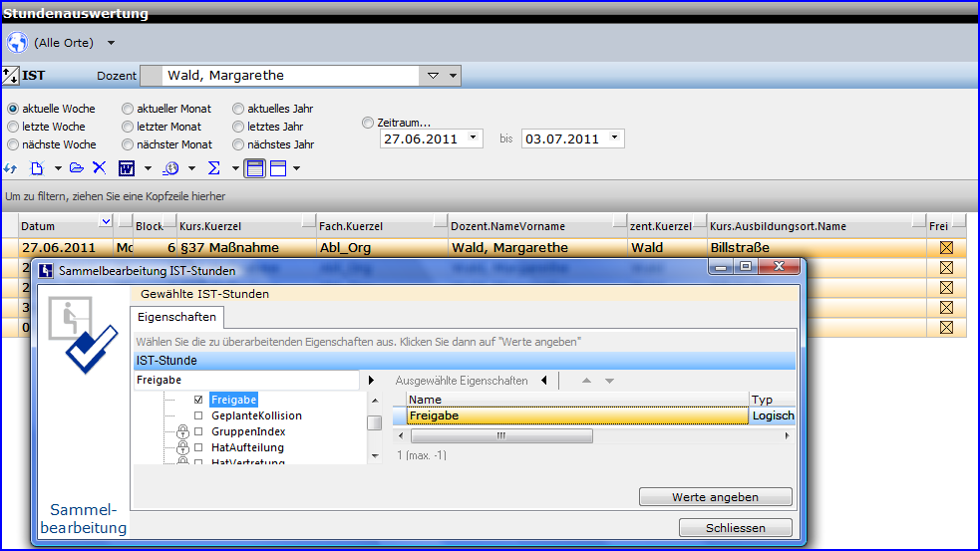Open the end date 03.07.2011 picker
Screen dimensions: 980x551
(x=614, y=138)
